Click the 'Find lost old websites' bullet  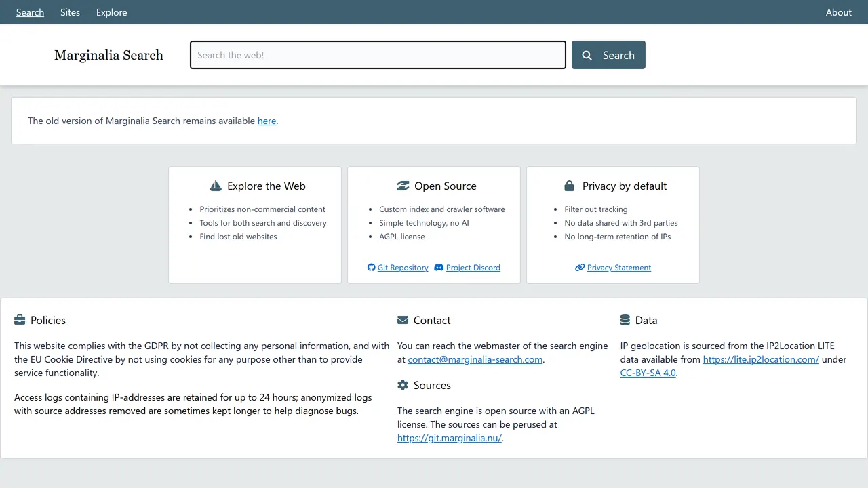pos(238,237)
